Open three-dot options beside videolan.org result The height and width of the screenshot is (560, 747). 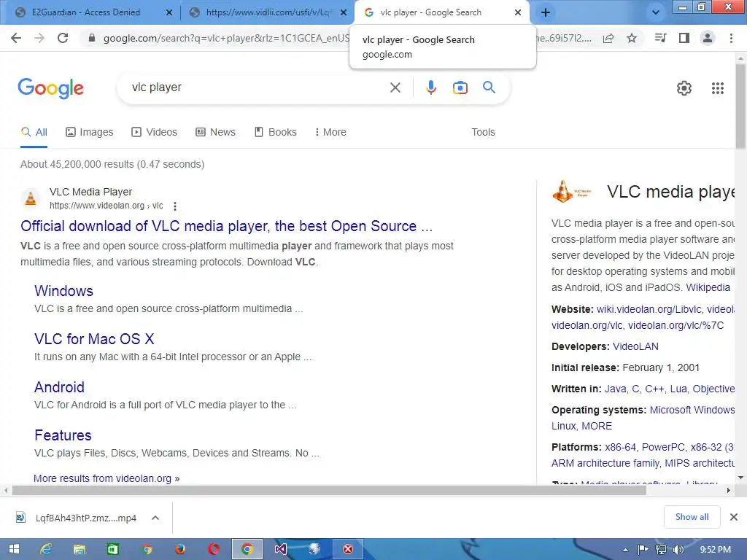pos(175,206)
